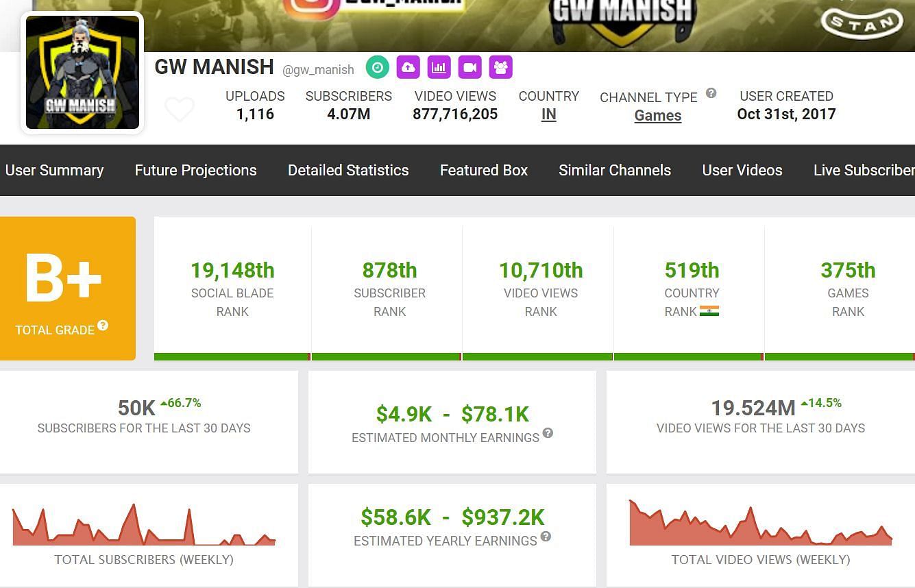Click the 19.524M video views value
Screen dimensions: 915x588
(753, 408)
